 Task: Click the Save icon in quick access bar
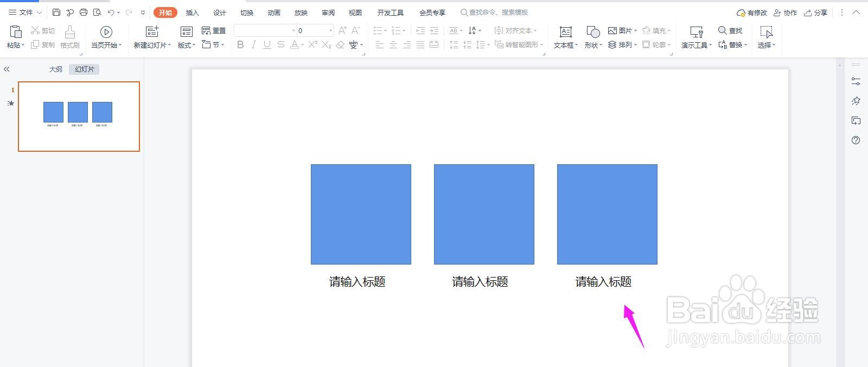(x=56, y=12)
